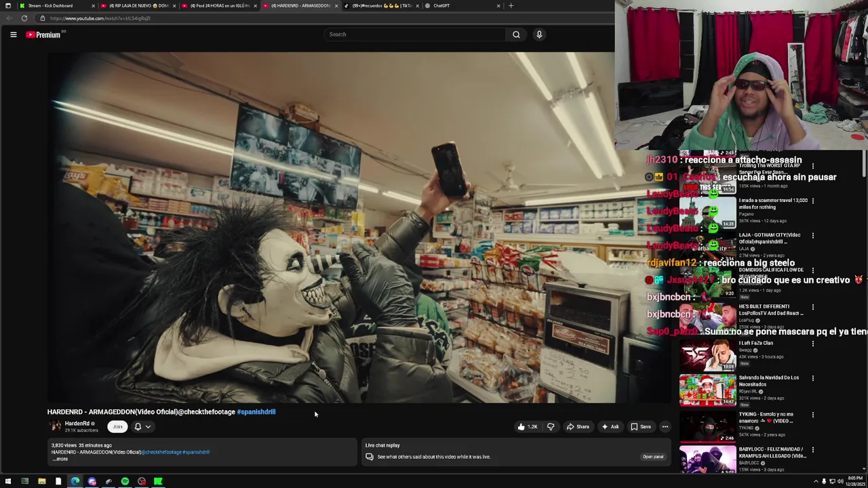Join the HardenRd channel membership
This screenshot has height=488, width=868.
(117, 427)
